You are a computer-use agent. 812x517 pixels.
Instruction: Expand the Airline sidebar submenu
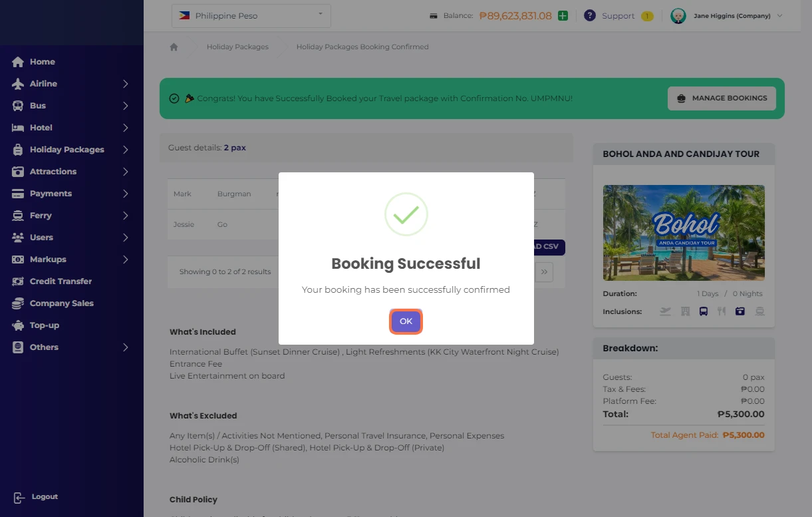pos(125,84)
